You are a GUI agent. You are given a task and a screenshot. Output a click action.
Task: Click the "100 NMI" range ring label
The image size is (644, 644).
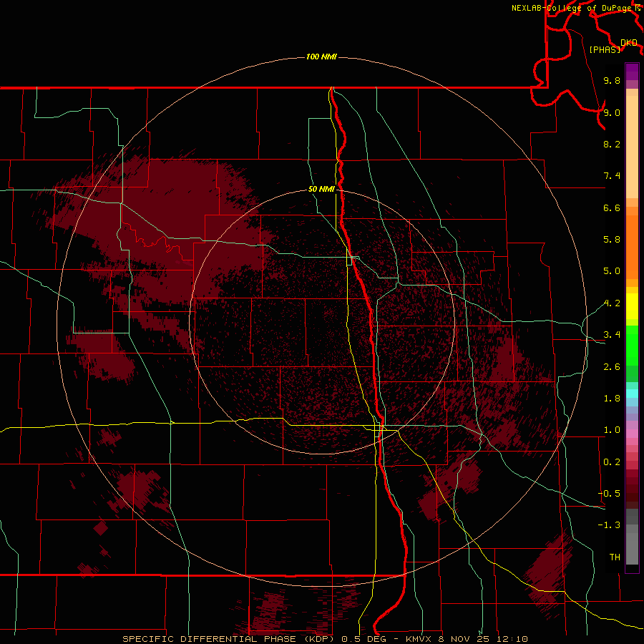coord(321,57)
